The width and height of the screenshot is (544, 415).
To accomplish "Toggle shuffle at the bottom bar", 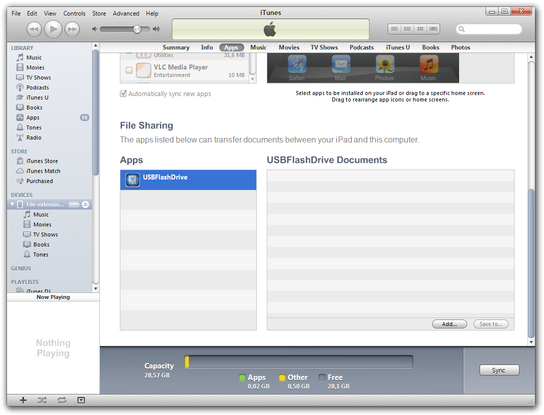I will click(x=42, y=400).
